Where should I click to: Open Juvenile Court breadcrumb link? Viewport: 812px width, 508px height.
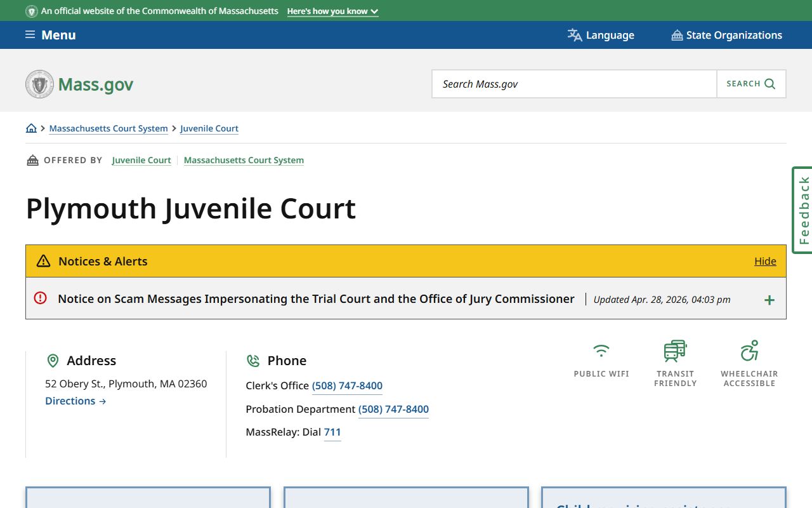click(x=209, y=128)
